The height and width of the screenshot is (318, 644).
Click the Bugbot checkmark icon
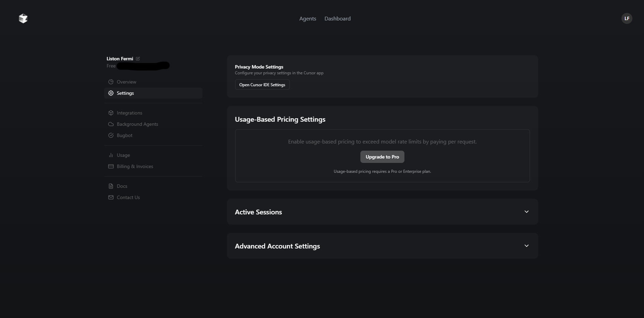(x=111, y=135)
